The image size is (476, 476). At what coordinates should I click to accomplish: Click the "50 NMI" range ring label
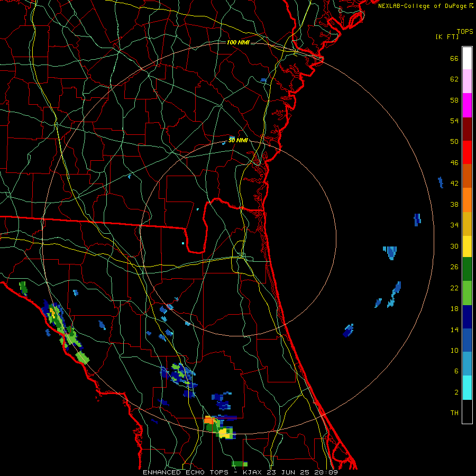tap(238, 140)
